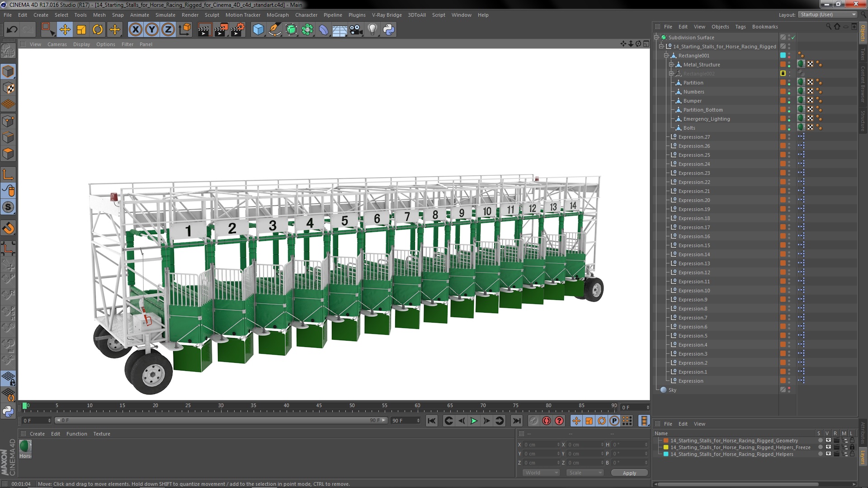Viewport: 868px width, 488px height.
Task: Click the Live Selection tool icon
Action: click(x=47, y=30)
